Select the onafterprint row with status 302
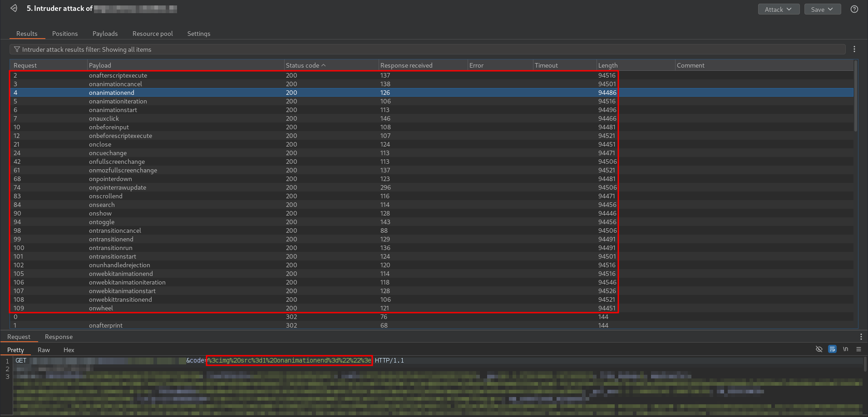 432,325
